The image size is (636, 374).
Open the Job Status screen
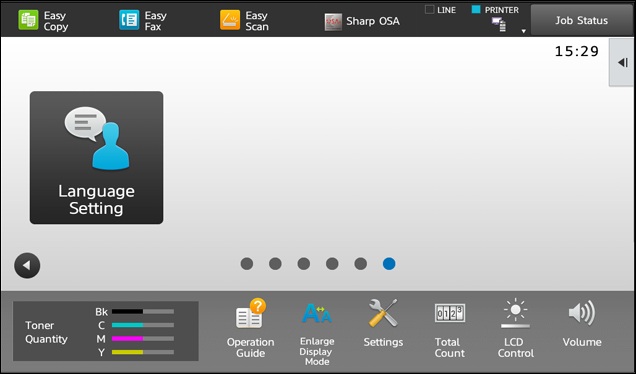582,20
